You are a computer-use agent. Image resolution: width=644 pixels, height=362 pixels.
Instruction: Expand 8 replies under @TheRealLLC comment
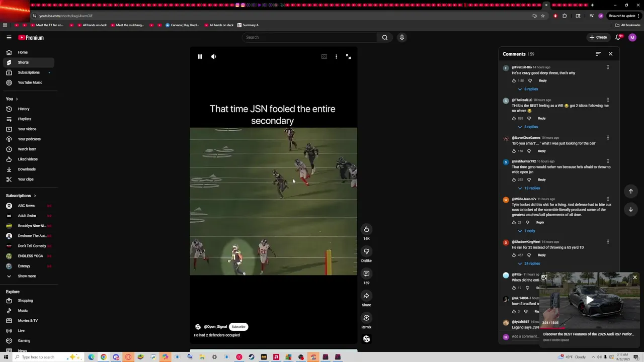tap(528, 127)
